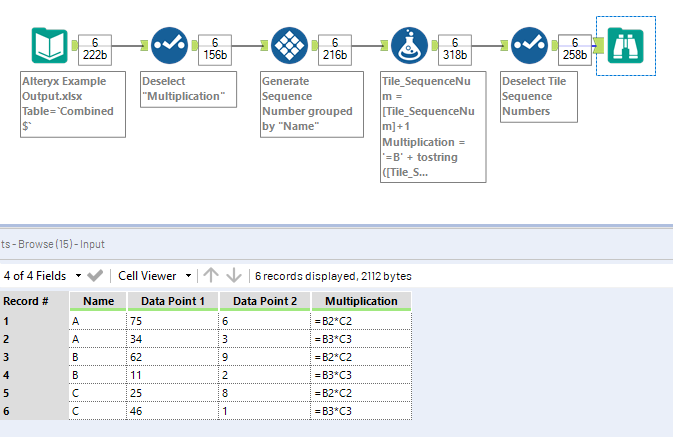
Task: Open the 4 of 4 Fields dropdown
Action: 42,276
